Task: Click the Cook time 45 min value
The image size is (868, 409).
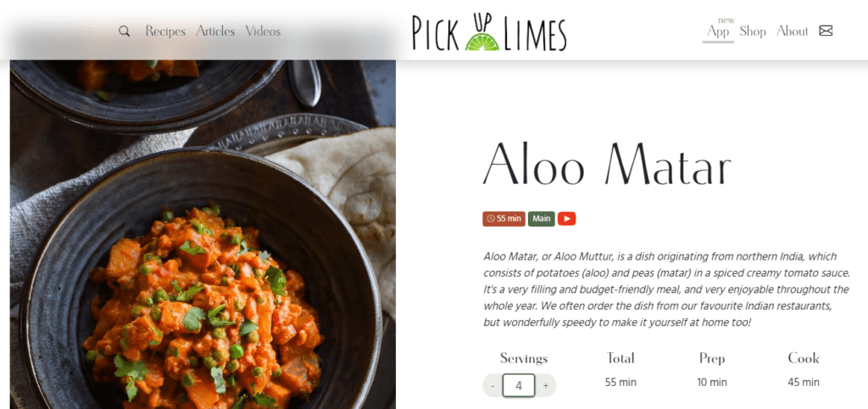Action: coord(804,382)
